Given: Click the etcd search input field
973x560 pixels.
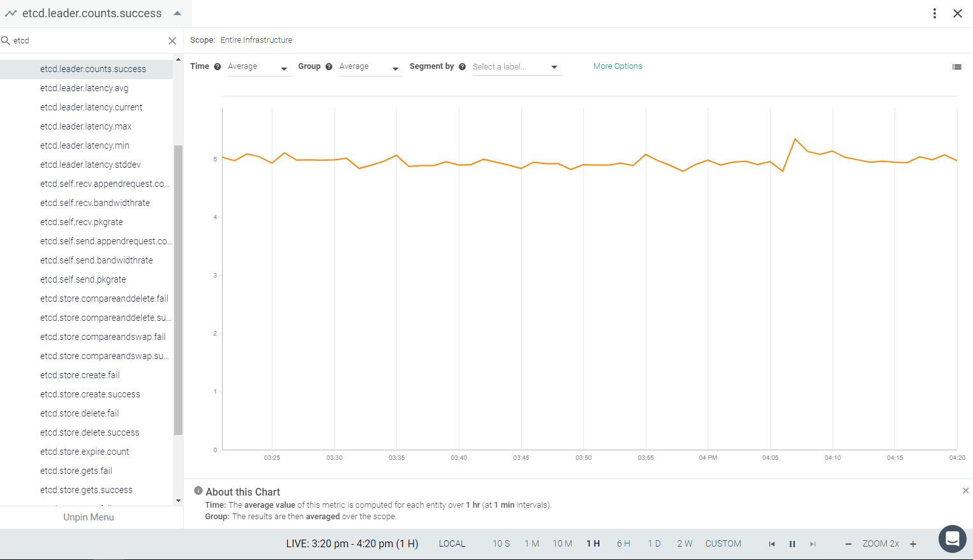Looking at the screenshot, I should 88,41.
